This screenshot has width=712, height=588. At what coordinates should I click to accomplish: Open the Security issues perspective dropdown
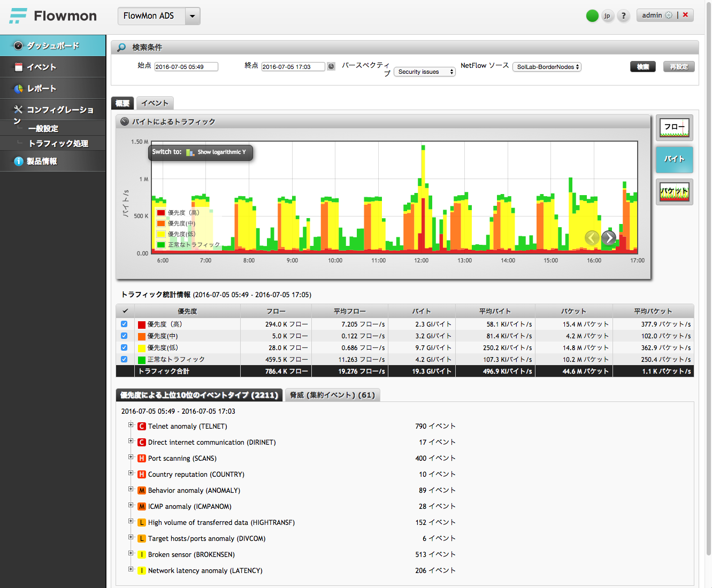point(425,72)
